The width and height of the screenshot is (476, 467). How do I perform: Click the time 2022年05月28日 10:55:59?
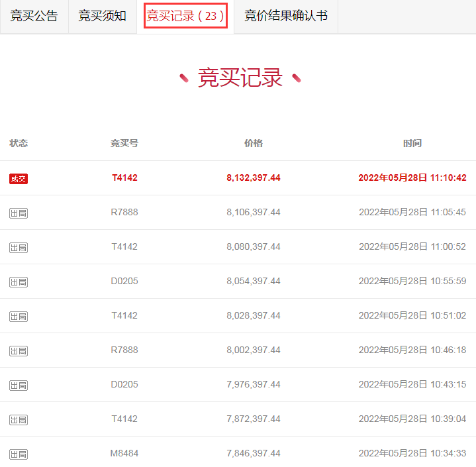[x=412, y=281]
